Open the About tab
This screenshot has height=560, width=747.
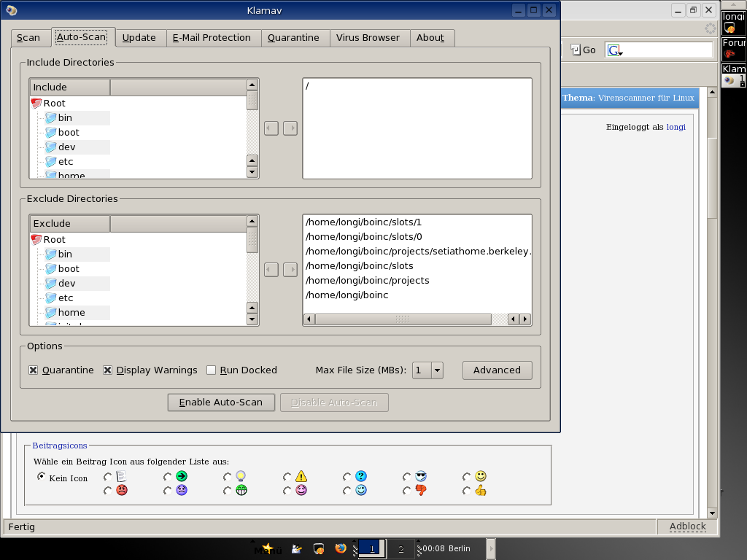pyautogui.click(x=430, y=38)
